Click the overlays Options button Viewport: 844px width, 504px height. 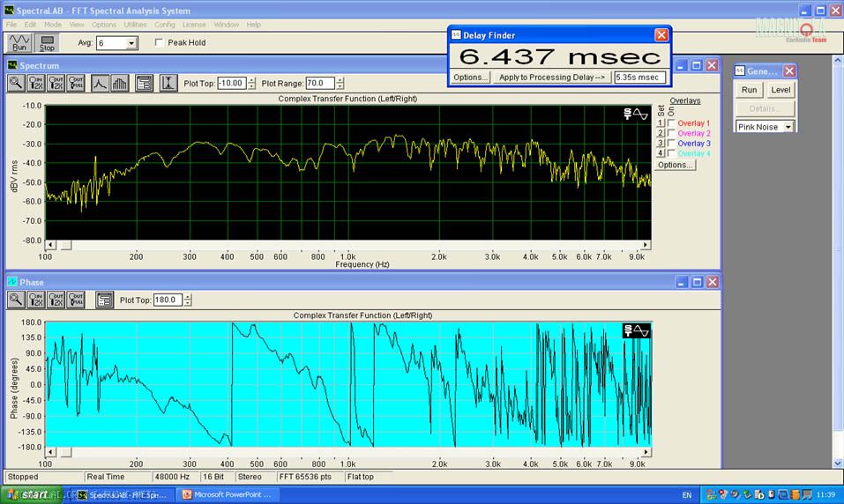tap(675, 165)
